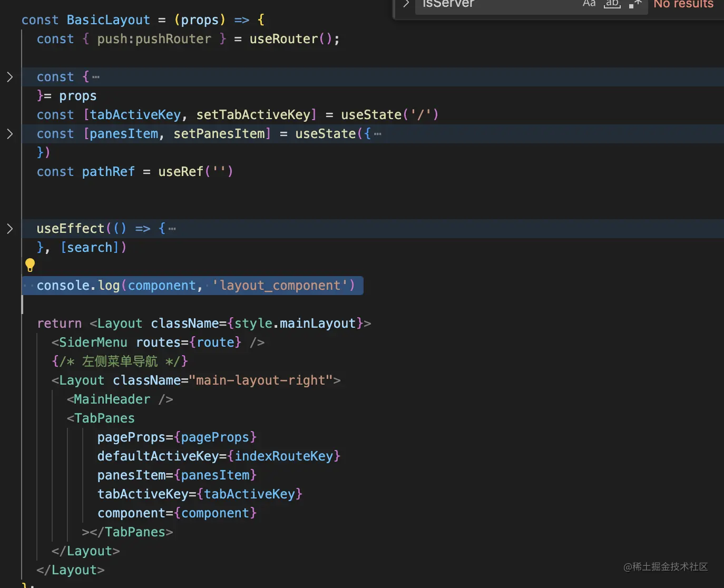724x588 pixels.
Task: Click useState('/') on the tabActiveKey line
Action: (390, 115)
